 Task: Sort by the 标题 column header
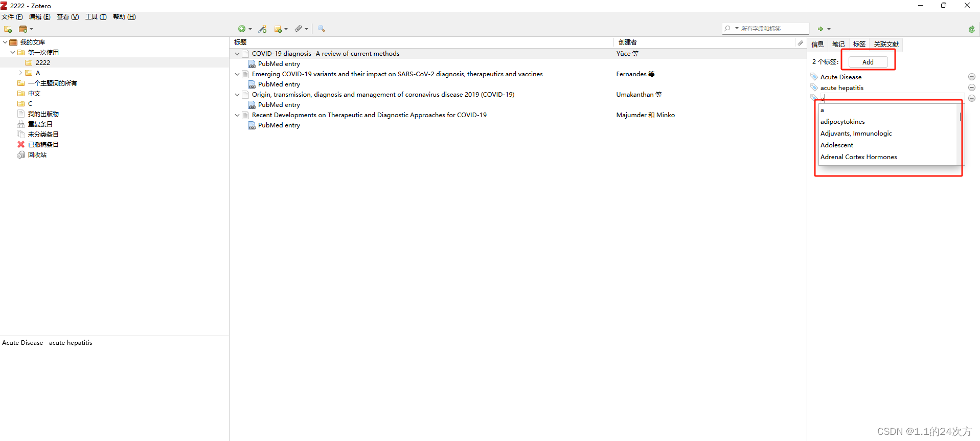pyautogui.click(x=422, y=42)
